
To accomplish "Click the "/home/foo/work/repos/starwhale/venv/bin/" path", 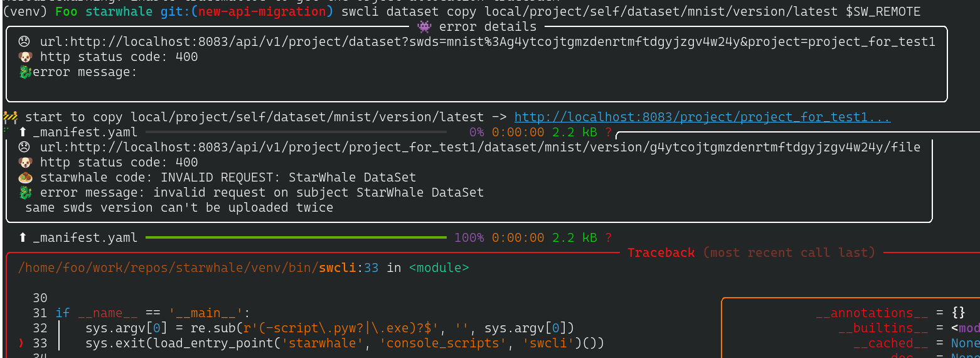I will pos(168,268).
